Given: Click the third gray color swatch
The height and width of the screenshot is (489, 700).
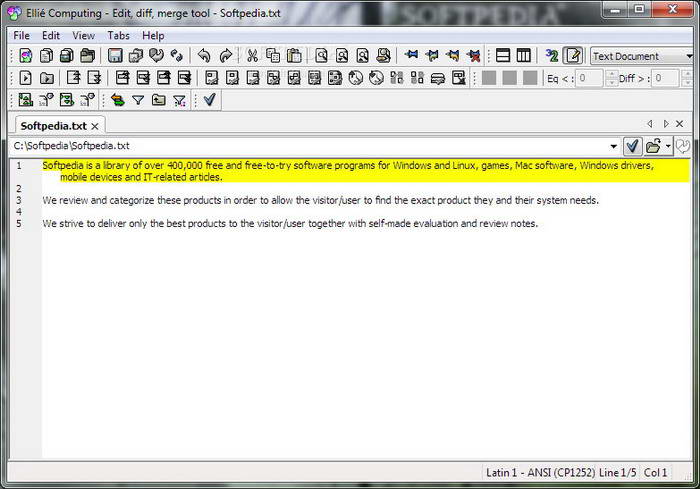Looking at the screenshot, I should tap(530, 78).
